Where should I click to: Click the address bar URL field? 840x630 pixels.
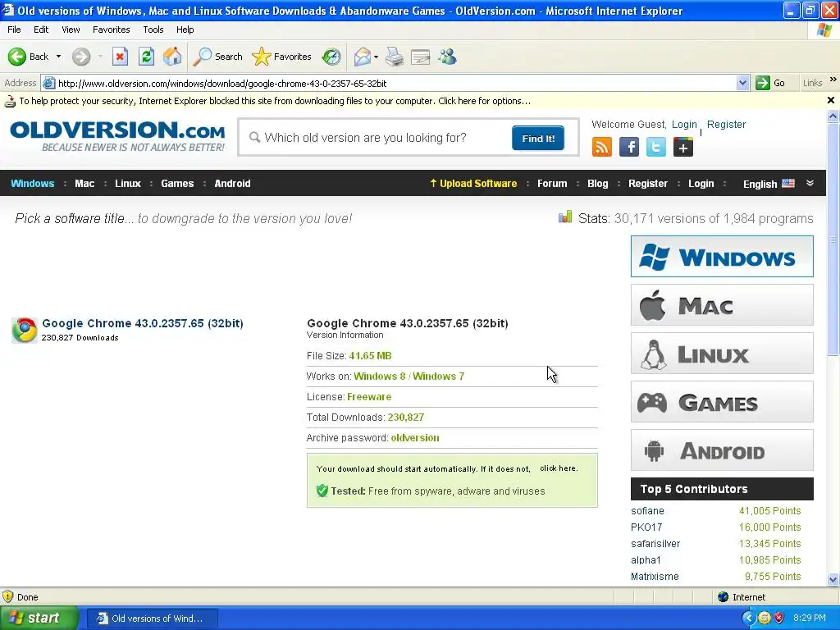coord(395,83)
